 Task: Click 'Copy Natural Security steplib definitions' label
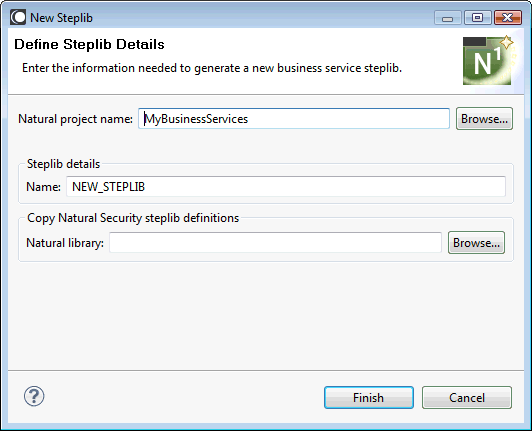pos(133,218)
